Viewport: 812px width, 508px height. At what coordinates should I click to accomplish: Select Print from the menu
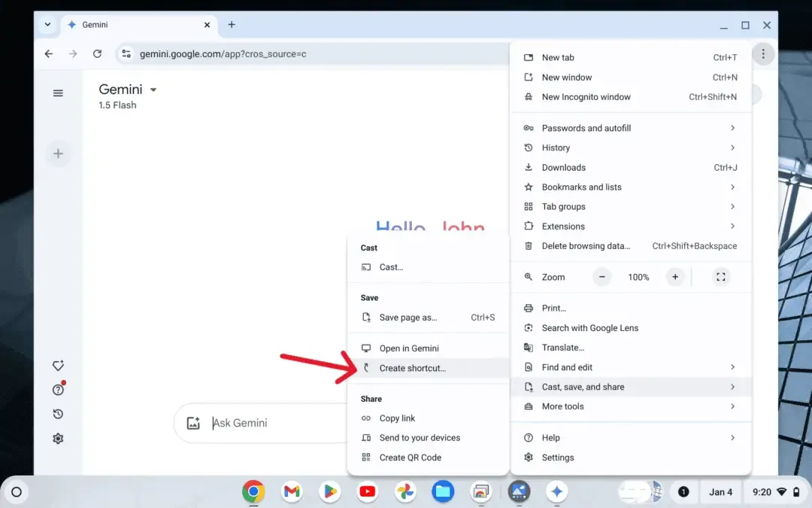tap(631, 308)
